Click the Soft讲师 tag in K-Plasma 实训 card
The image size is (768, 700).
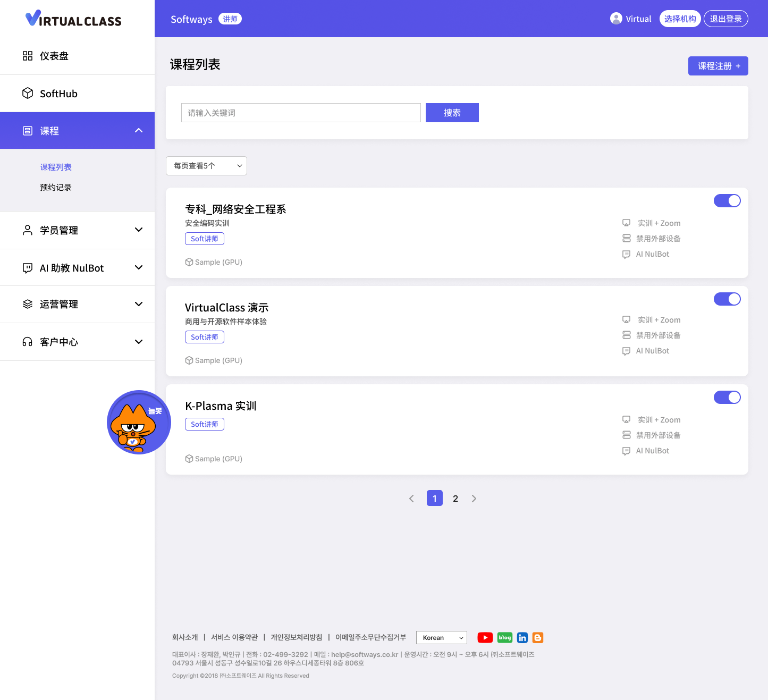[x=205, y=424]
